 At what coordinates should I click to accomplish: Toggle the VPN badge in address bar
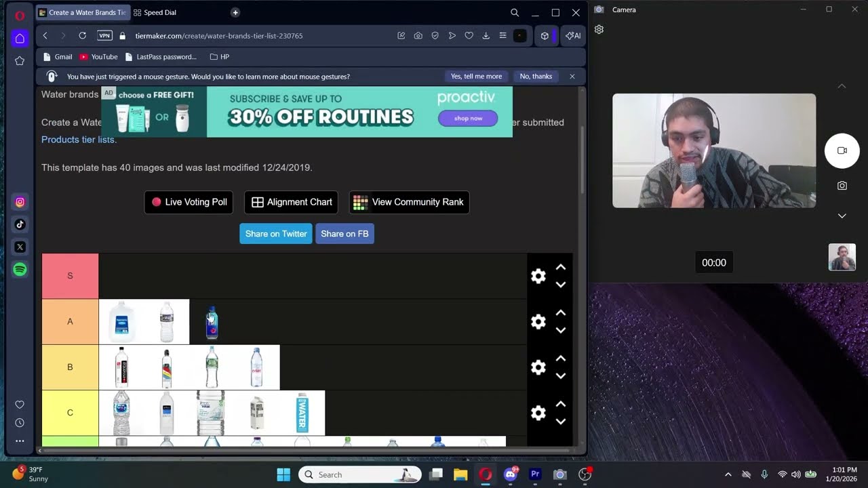click(104, 36)
